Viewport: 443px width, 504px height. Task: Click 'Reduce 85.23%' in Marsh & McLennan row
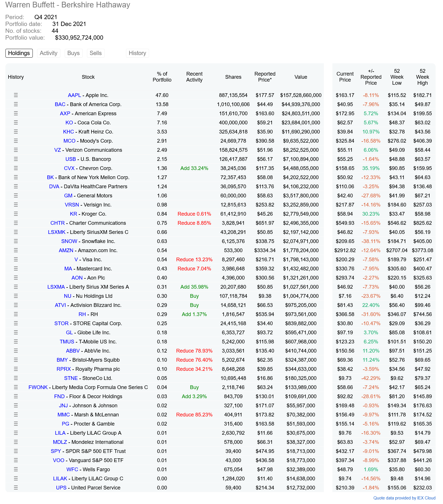[x=194, y=415]
